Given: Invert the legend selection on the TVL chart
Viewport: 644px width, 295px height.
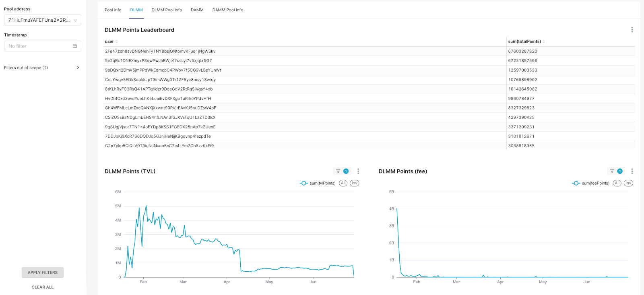Looking at the screenshot, I should [354, 184].
